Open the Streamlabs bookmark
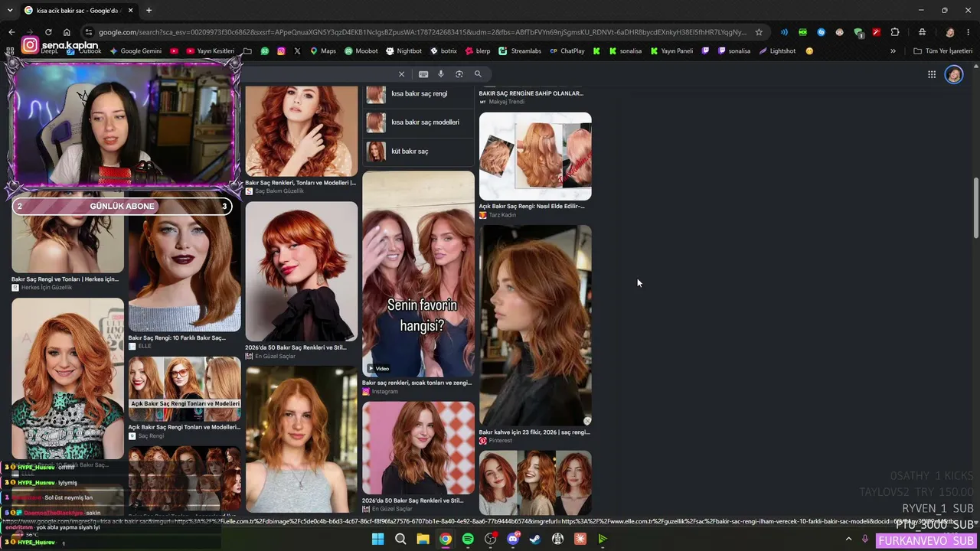 (520, 51)
